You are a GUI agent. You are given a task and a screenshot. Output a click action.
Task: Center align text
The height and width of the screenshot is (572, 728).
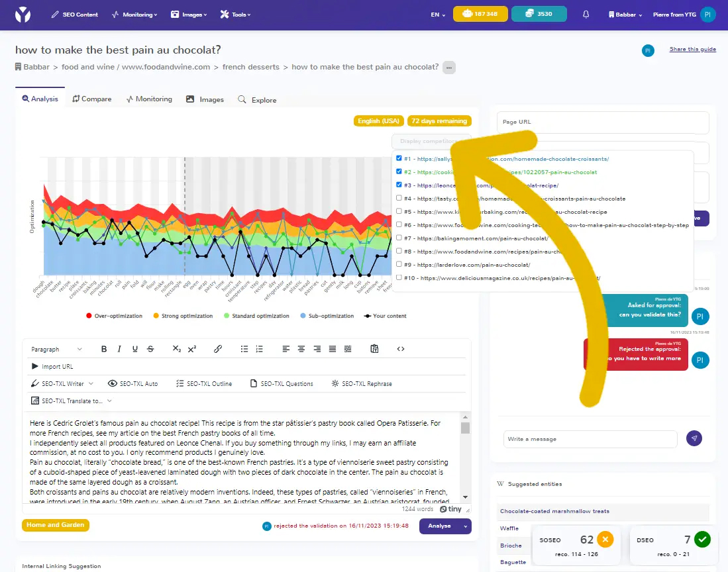[301, 349]
